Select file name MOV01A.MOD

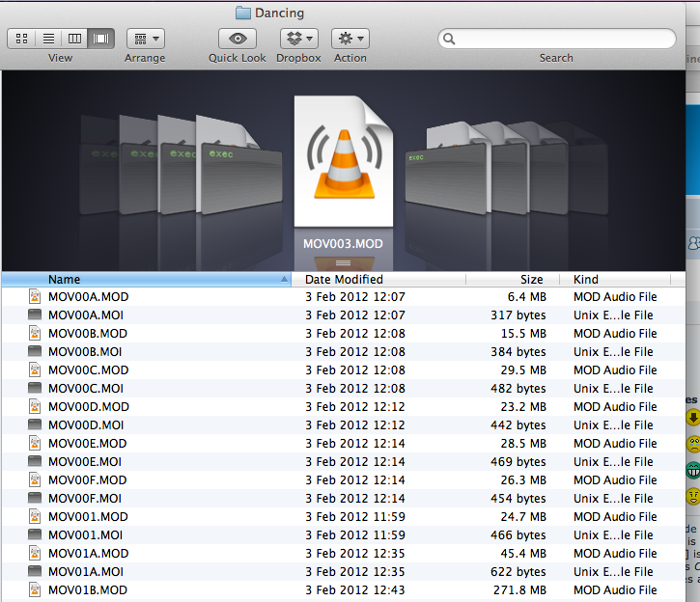tap(89, 554)
